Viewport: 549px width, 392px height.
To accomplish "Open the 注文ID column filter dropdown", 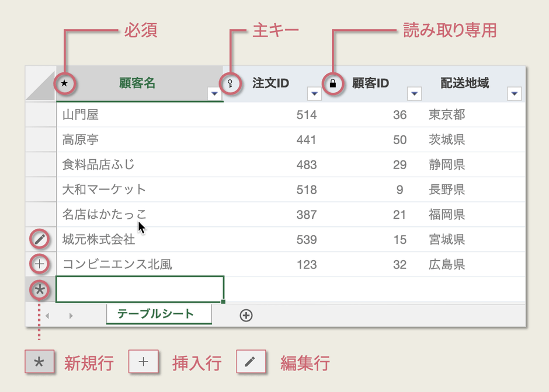I will (x=314, y=93).
